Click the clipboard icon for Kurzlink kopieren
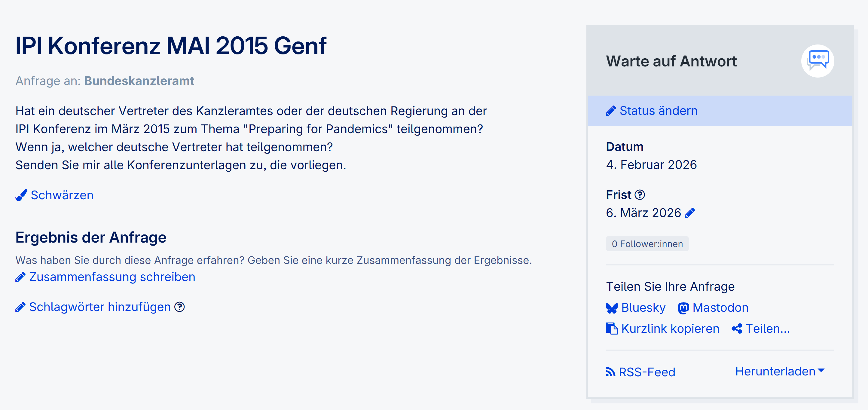 click(x=612, y=329)
